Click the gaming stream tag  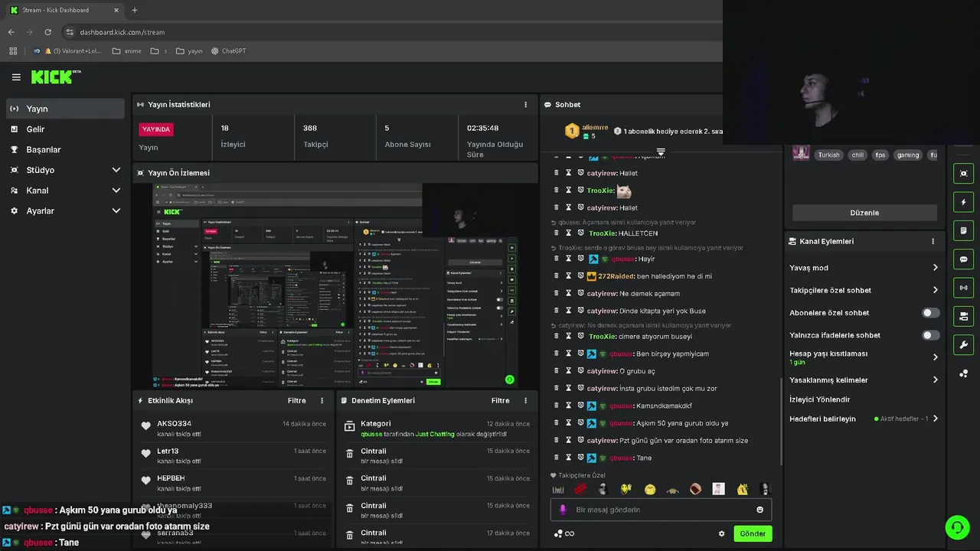[907, 155]
